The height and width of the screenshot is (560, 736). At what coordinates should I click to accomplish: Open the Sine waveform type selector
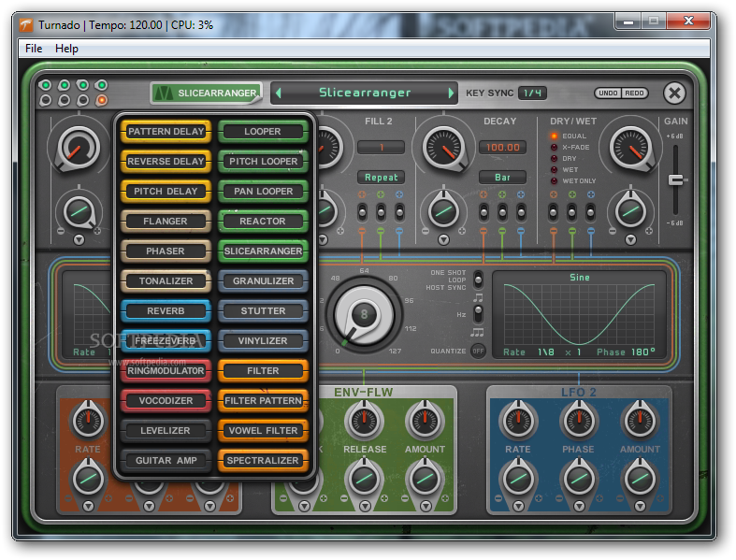pyautogui.click(x=579, y=278)
